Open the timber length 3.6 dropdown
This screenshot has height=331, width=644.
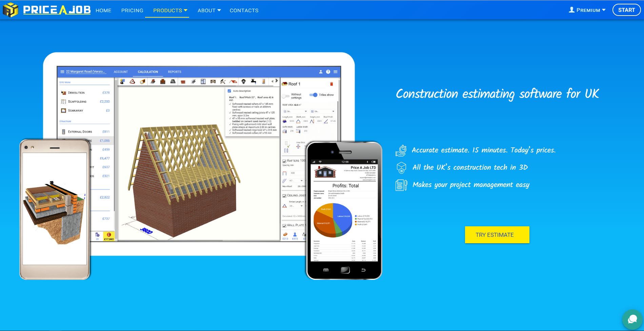pos(296,206)
